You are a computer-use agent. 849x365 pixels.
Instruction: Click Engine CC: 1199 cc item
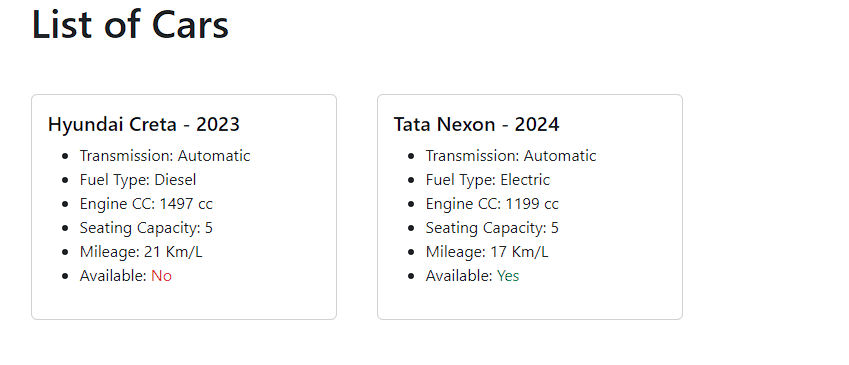pyautogui.click(x=492, y=204)
